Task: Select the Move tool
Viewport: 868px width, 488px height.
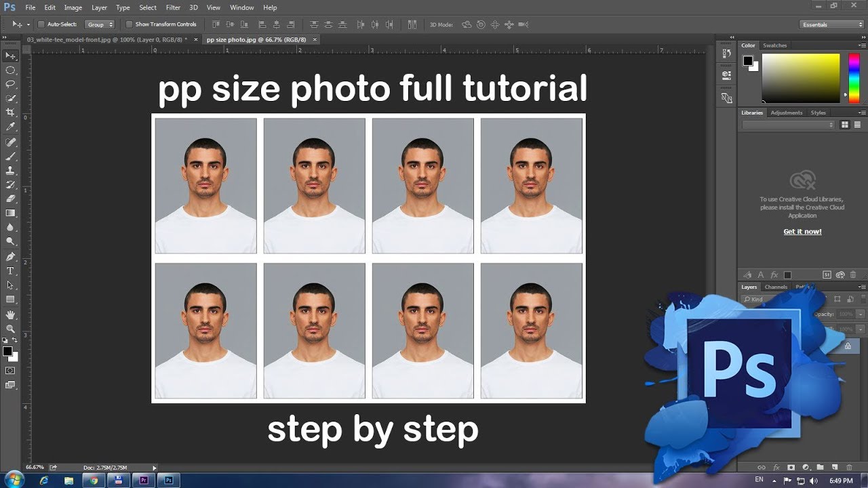Action: pyautogui.click(x=10, y=56)
